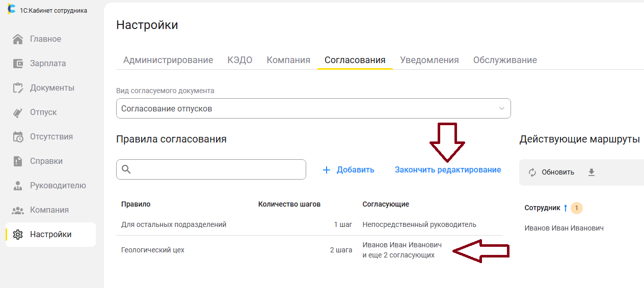The width and height of the screenshot is (644, 288).
Task: Click the Добавить button to add a rule
Action: click(349, 170)
